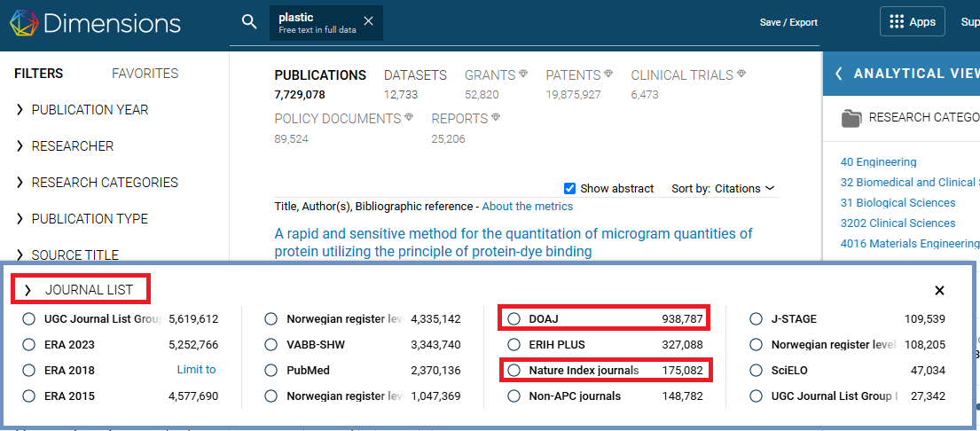Select the DOAJ radio button

[514, 319]
